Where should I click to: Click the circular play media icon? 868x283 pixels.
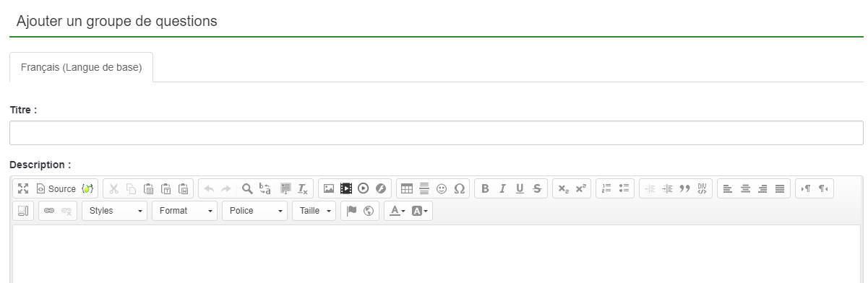[x=364, y=189]
